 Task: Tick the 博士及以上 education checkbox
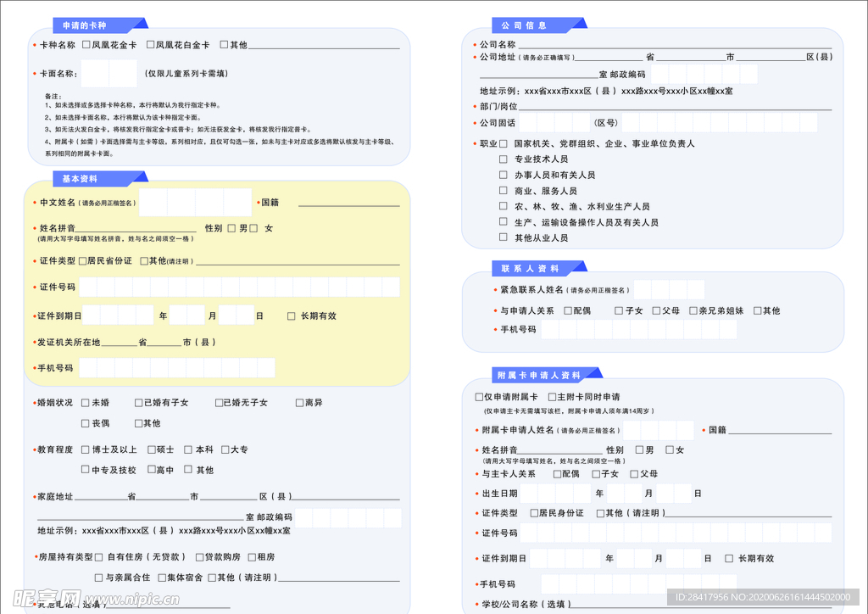(x=86, y=449)
